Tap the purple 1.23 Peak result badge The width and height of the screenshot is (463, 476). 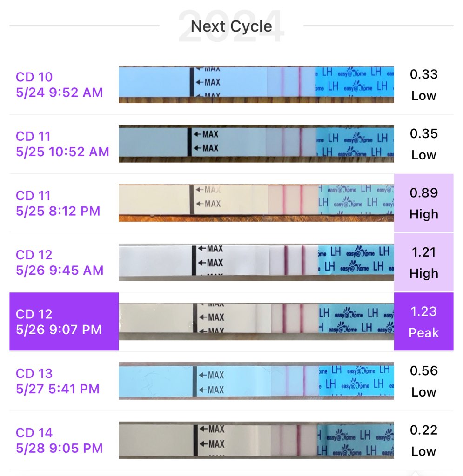coord(423,322)
